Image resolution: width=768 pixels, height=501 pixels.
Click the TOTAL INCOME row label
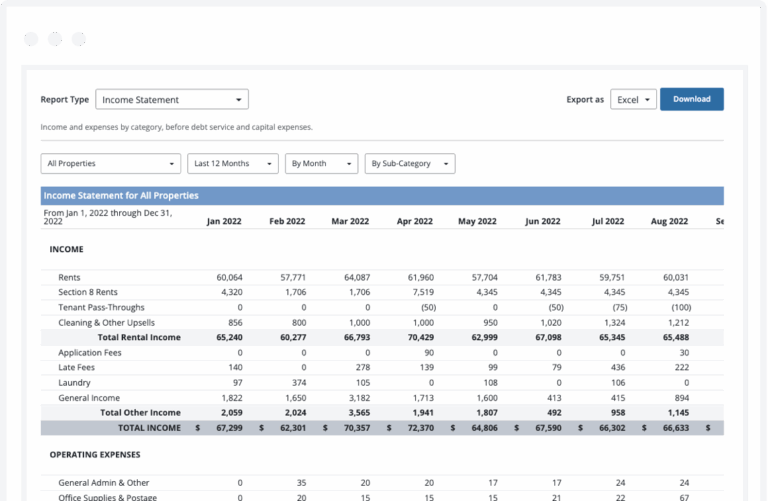149,428
